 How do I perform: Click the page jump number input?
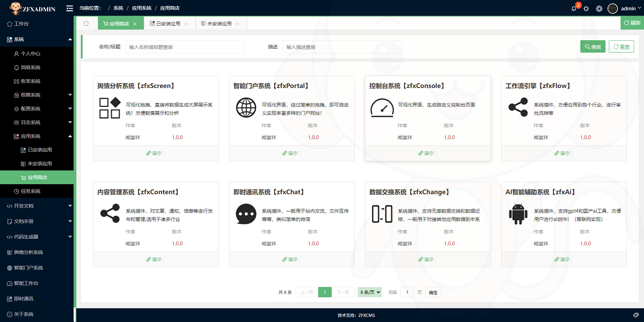pos(407,292)
